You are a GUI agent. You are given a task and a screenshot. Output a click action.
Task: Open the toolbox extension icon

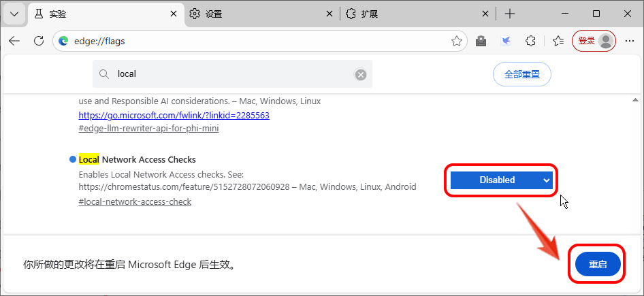tap(481, 41)
